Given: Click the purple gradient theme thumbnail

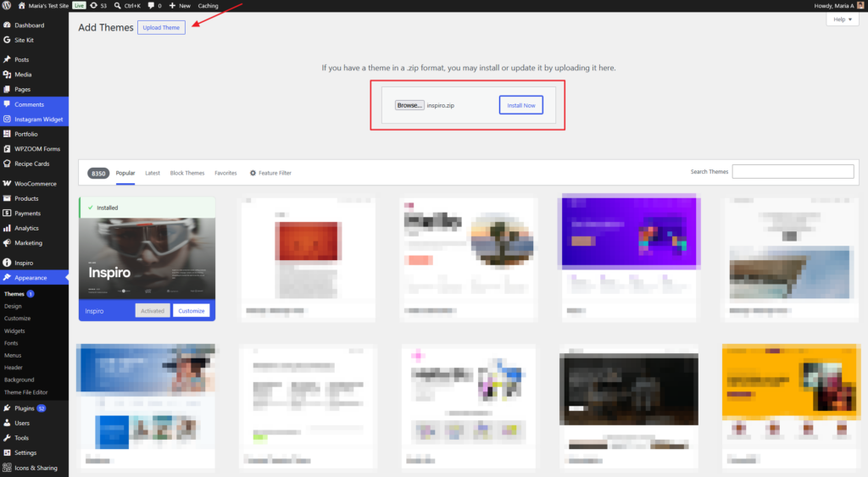Looking at the screenshot, I should point(629,232).
